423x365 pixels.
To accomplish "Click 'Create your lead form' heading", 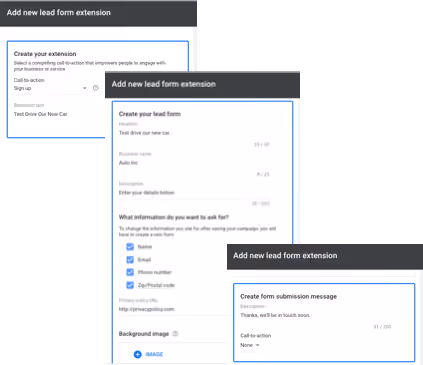I will tap(150, 114).
